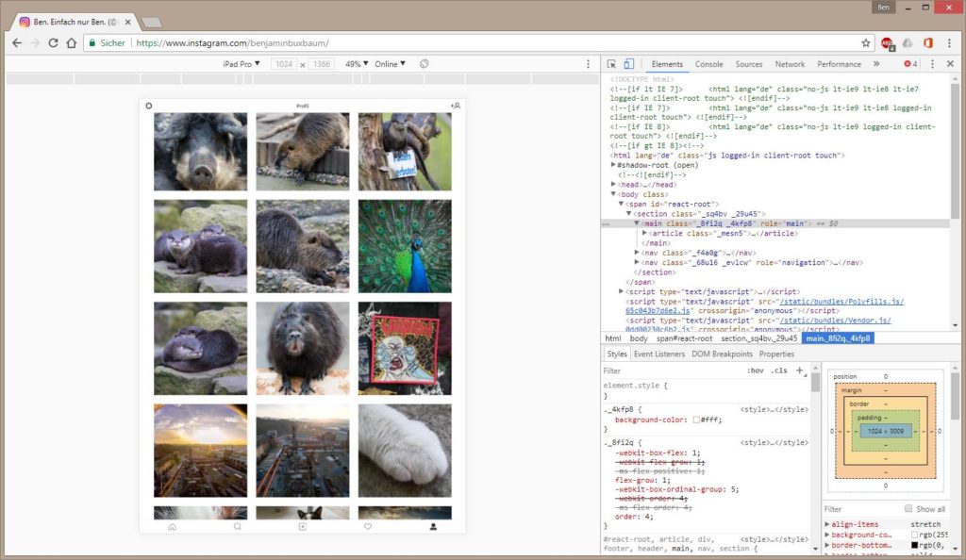Click the styles Filter input field
The height and width of the screenshot is (560, 966).
click(672, 371)
